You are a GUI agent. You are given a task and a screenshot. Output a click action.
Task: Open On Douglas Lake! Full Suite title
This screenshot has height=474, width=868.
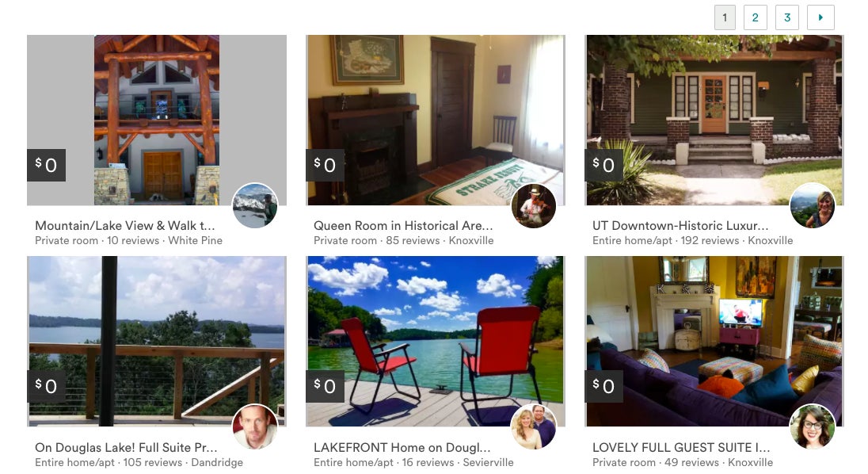click(126, 447)
